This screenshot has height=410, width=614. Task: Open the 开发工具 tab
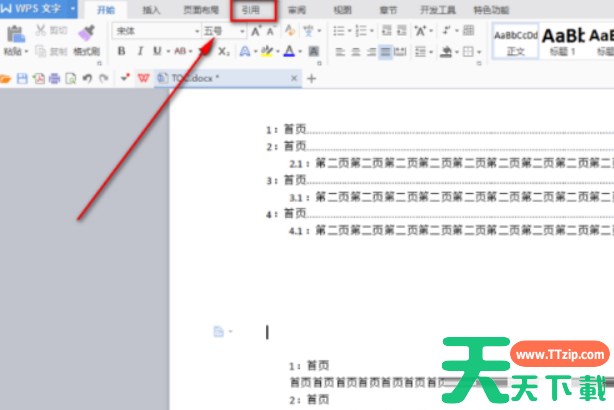point(438,10)
